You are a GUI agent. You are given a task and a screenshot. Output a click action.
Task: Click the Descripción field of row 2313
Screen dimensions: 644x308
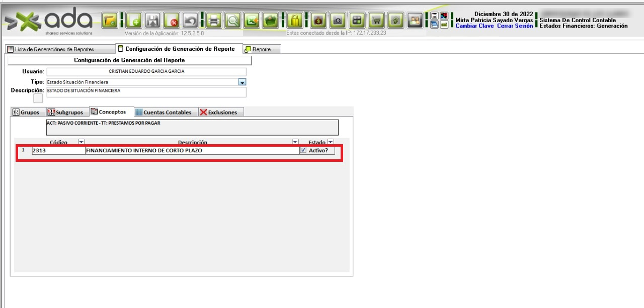tap(192, 150)
